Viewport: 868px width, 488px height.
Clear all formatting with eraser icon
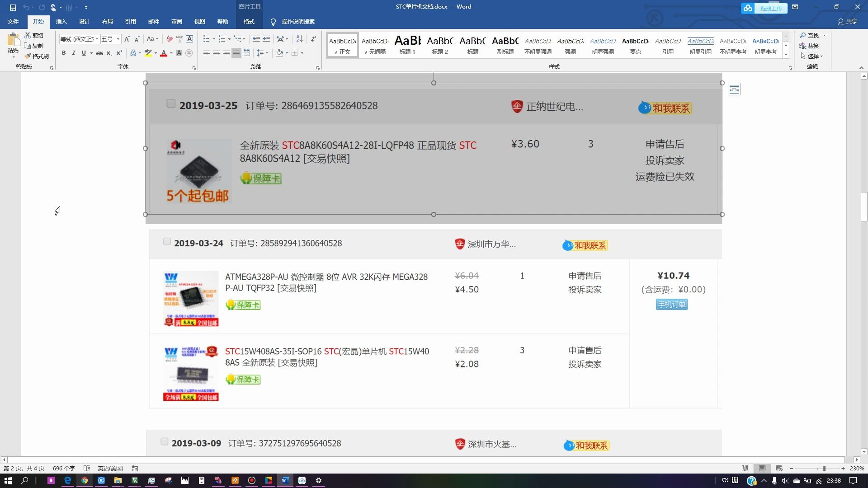point(170,39)
